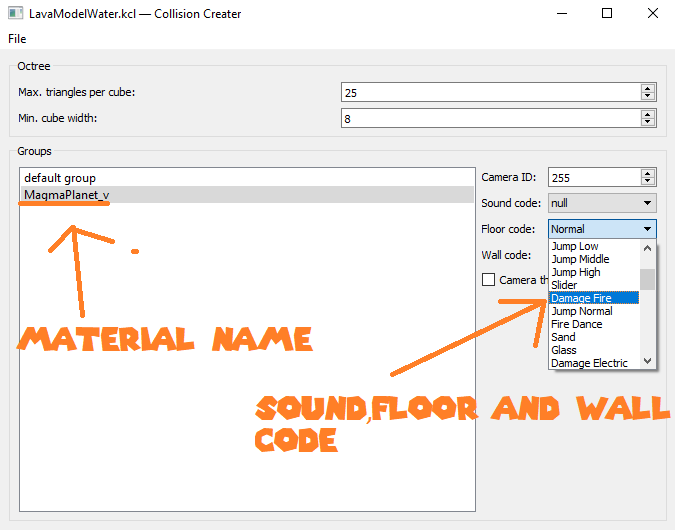The image size is (675, 530).
Task: Click the floor code list scrollbar thumb
Action: point(647,279)
